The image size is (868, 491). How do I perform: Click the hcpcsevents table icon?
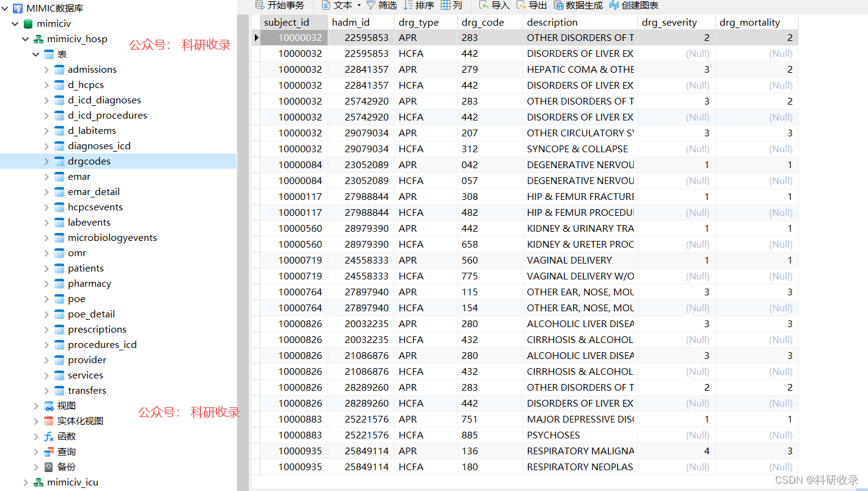click(x=59, y=207)
